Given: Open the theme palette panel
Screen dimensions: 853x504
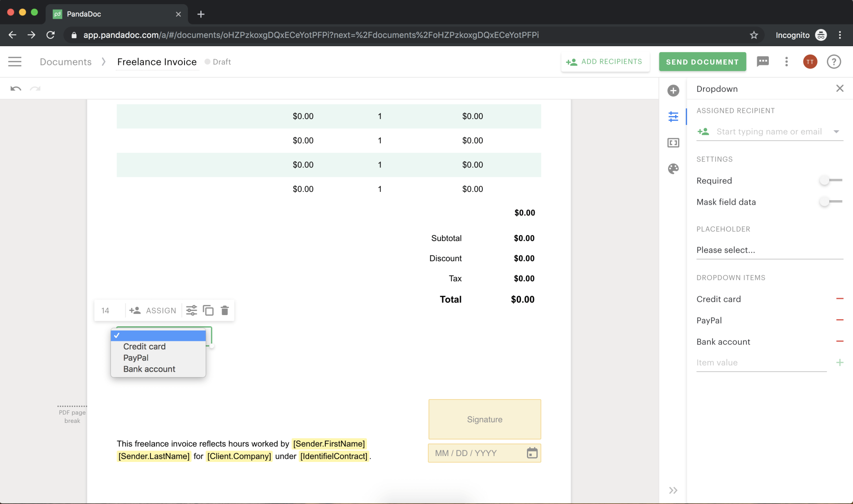Looking at the screenshot, I should click(x=673, y=169).
